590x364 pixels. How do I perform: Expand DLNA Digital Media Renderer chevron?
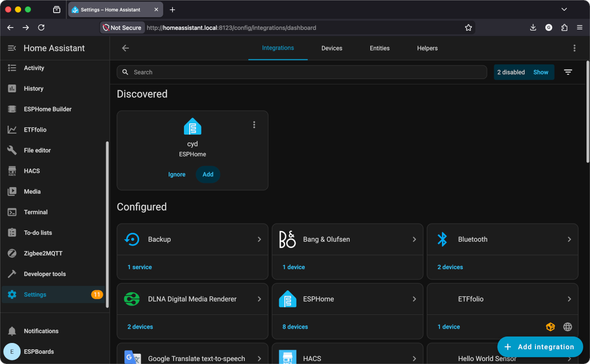pyautogui.click(x=260, y=299)
